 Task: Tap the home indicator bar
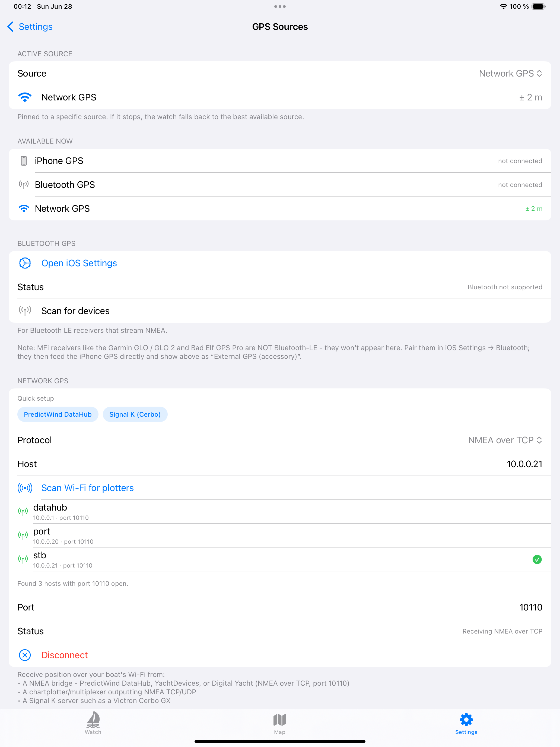(280, 741)
